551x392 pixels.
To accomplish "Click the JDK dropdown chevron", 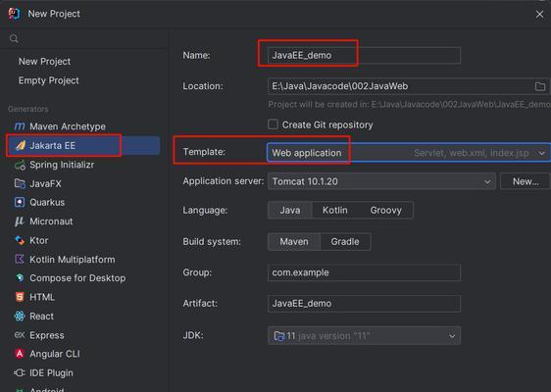I will coord(452,336).
